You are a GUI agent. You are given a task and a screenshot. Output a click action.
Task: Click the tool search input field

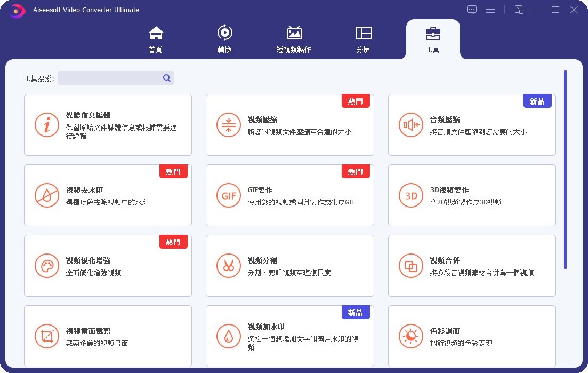pos(109,78)
